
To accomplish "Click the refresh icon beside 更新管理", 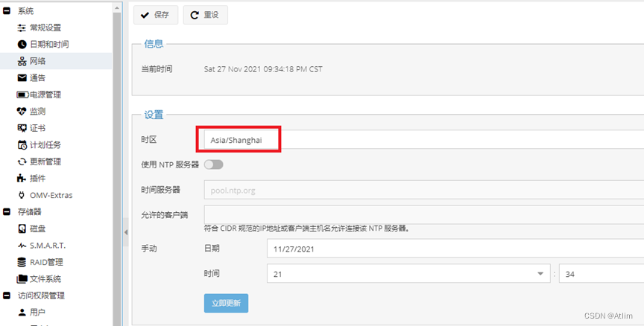I will 22,162.
